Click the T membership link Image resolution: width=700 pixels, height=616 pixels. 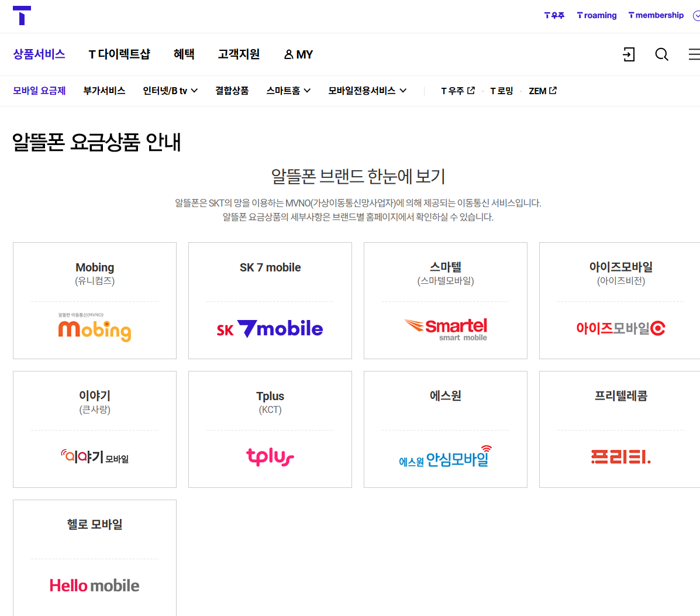click(656, 15)
